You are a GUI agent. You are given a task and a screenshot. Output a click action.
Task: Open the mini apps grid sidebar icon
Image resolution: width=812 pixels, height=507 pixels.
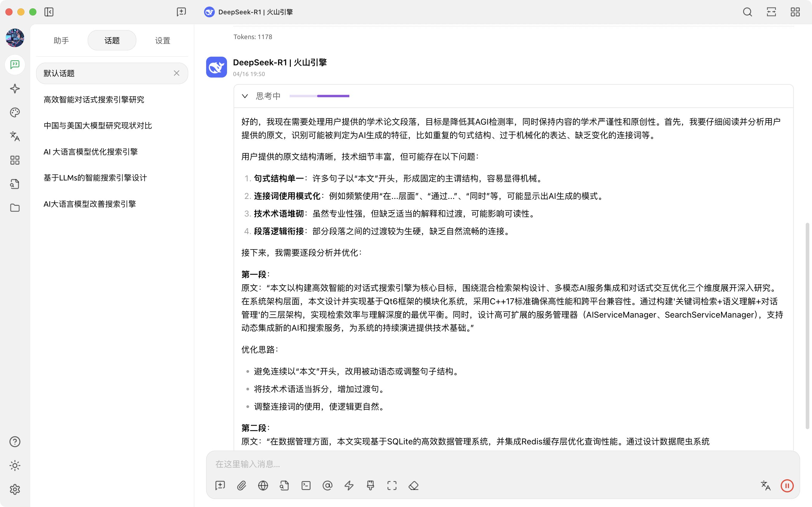click(15, 160)
